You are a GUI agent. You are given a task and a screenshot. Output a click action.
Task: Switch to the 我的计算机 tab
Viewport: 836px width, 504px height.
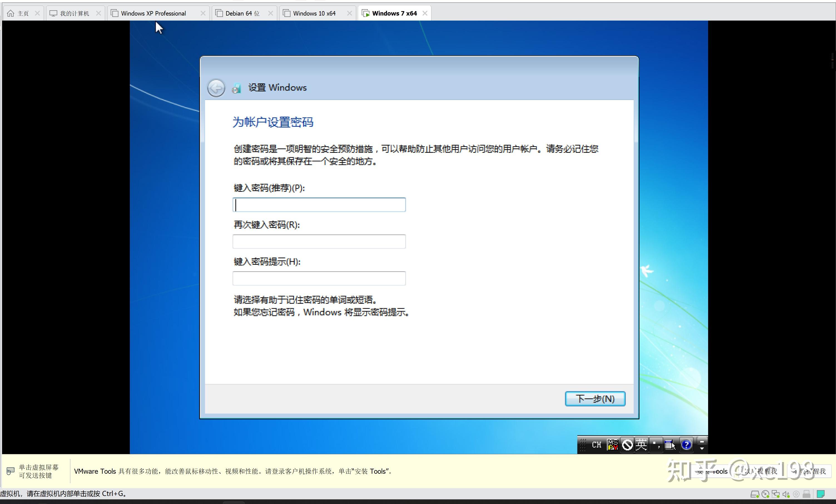[74, 13]
